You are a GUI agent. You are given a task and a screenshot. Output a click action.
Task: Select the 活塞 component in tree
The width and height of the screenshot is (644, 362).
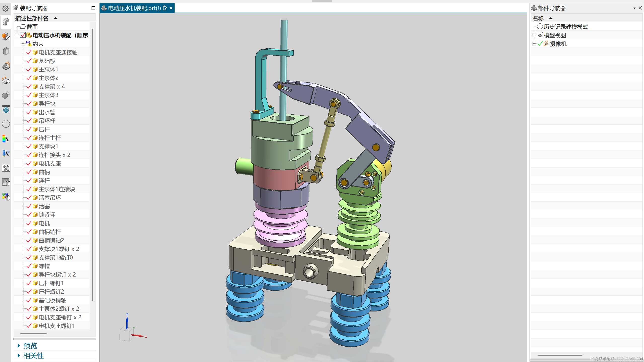(44, 206)
